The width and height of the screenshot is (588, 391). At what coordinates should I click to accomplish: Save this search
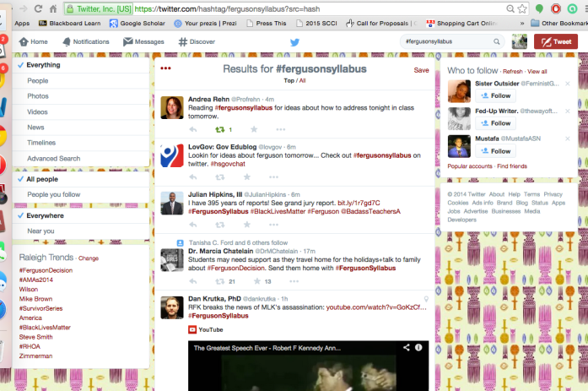click(421, 70)
